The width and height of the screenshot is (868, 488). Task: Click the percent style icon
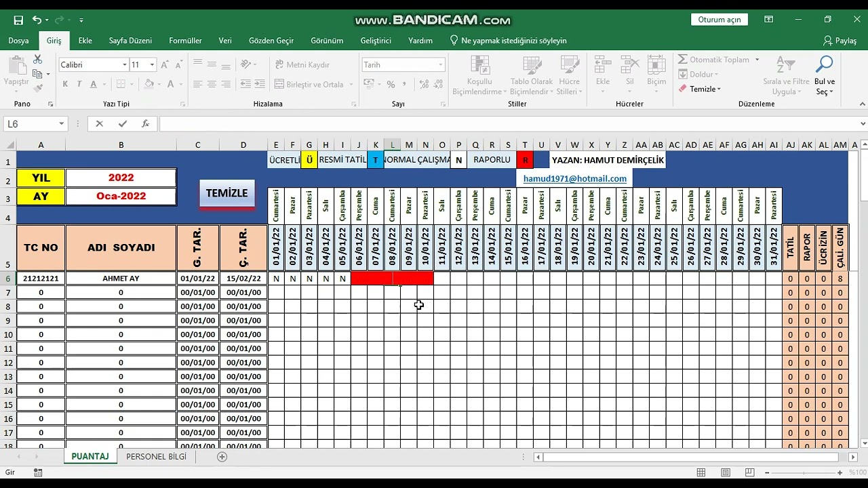point(391,84)
